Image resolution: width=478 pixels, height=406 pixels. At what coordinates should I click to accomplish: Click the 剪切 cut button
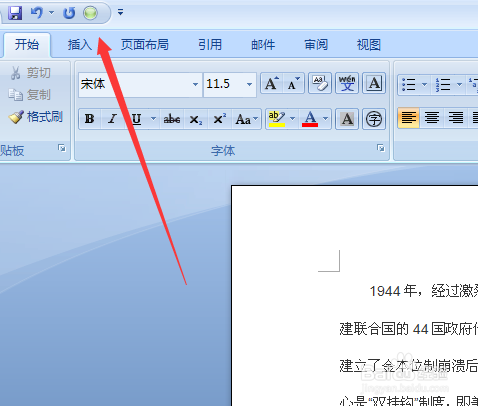tap(31, 73)
